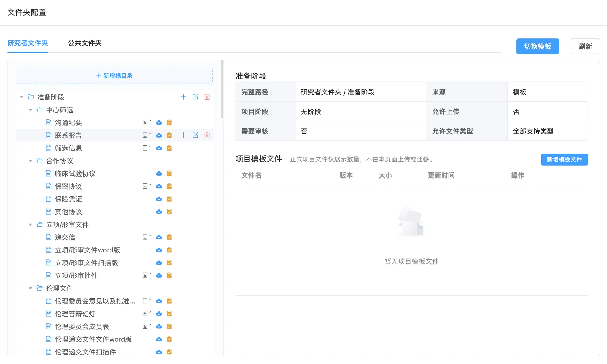The height and width of the screenshot is (364, 607).
Task: Switch to the 研究者文件夹 tab
Action: [28, 43]
